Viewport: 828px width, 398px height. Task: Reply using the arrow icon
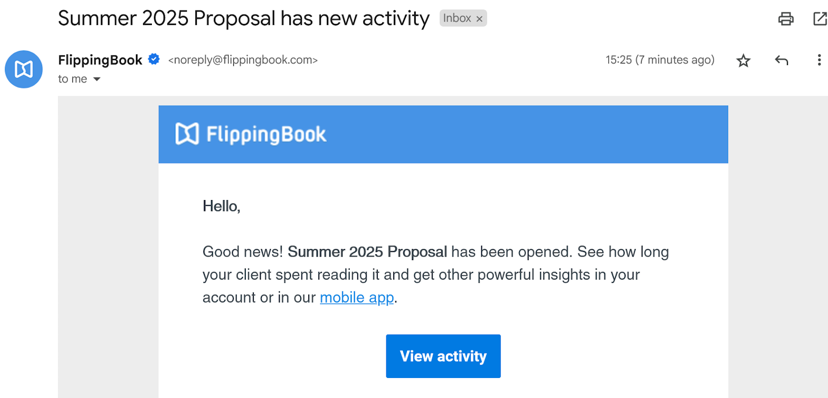click(x=782, y=60)
